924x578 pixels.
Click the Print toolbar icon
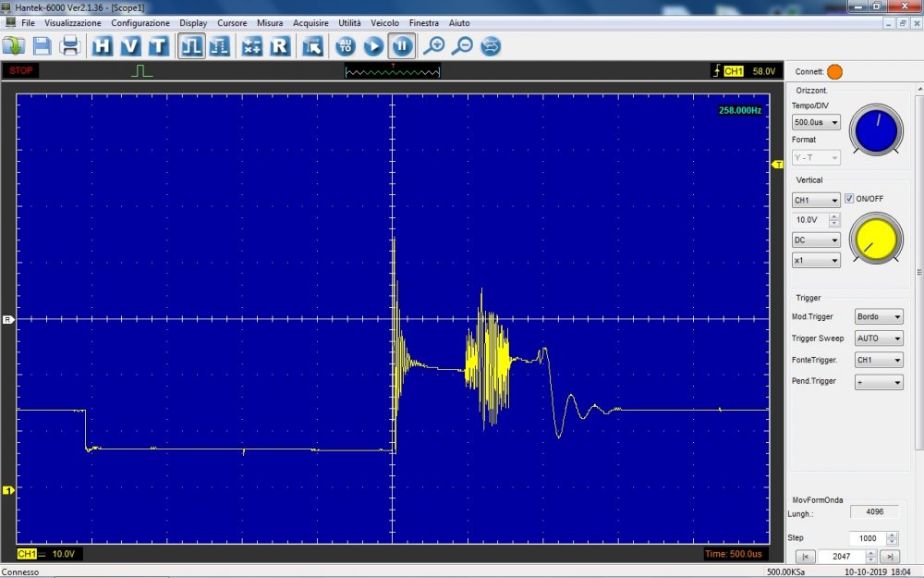[x=70, y=45]
